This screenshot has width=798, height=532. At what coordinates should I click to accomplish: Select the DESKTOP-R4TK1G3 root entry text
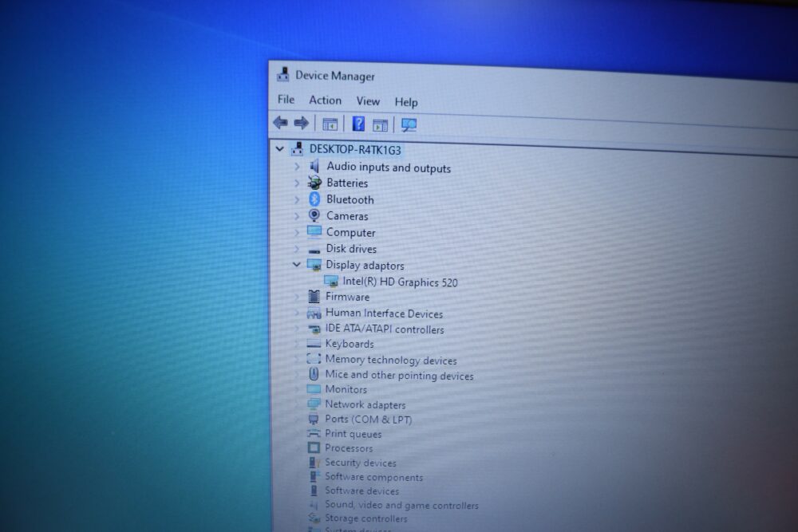(355, 149)
